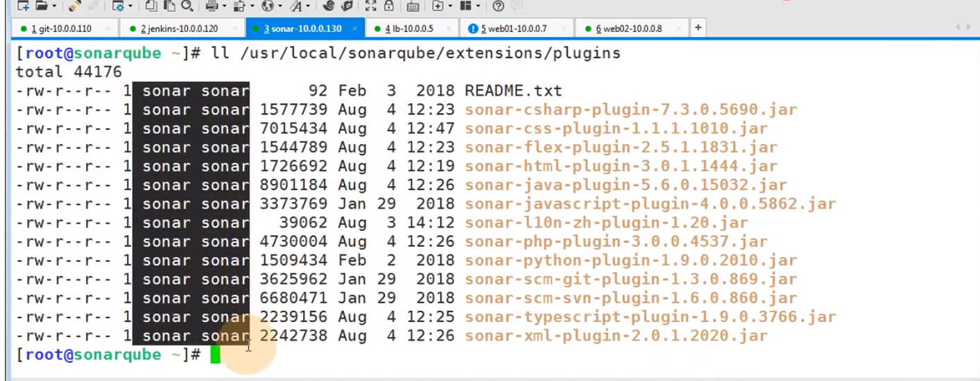Image resolution: width=980 pixels, height=381 pixels.
Task: Add a new tab with plus button
Action: point(698,28)
